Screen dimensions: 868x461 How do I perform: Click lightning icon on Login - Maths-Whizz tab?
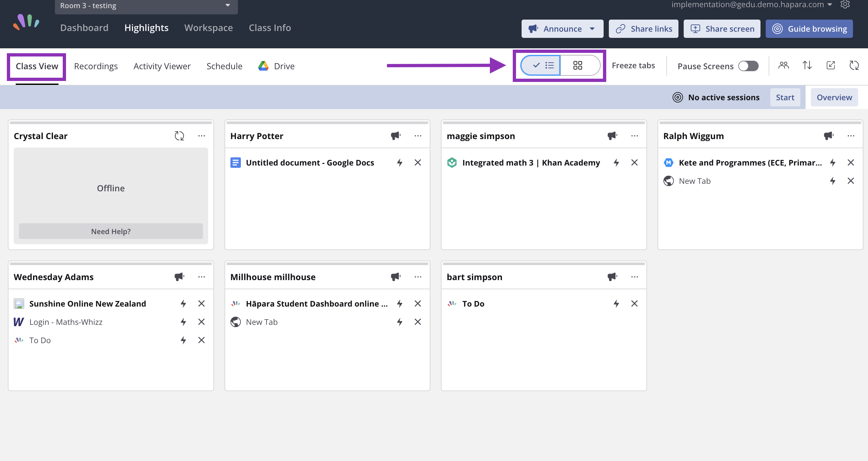coord(183,322)
